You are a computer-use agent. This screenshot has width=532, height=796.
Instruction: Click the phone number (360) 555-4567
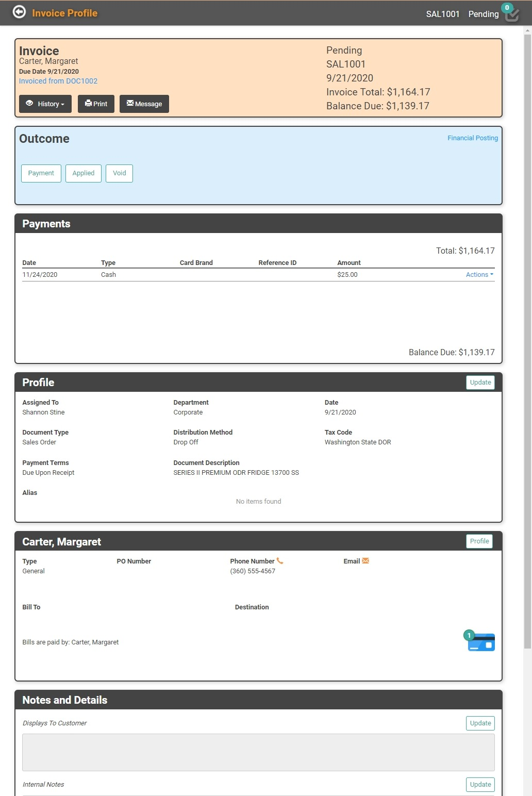253,571
